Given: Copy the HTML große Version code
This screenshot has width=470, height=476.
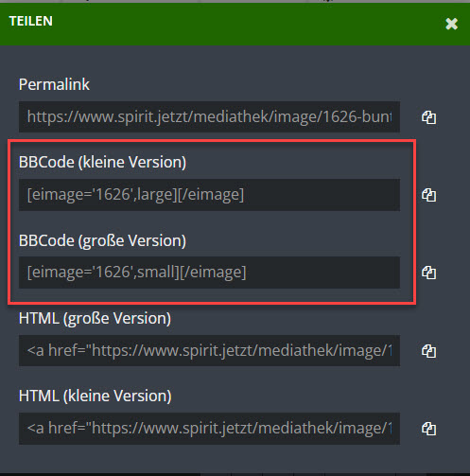Looking at the screenshot, I should point(428,351).
